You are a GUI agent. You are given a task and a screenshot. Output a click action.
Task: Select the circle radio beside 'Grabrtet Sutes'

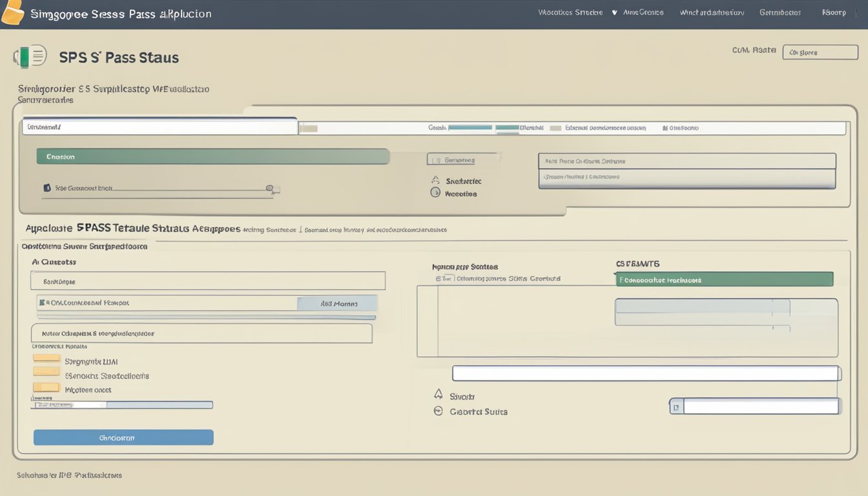(438, 411)
